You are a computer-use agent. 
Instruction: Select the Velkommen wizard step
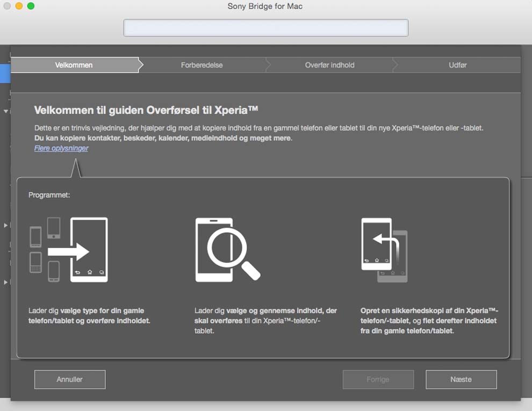click(74, 65)
